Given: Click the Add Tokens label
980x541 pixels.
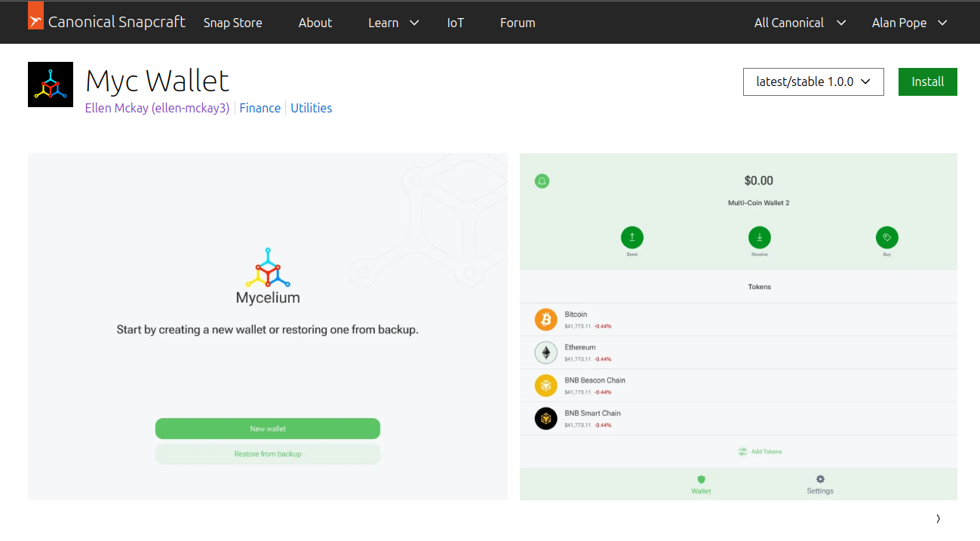Looking at the screenshot, I should (x=766, y=451).
